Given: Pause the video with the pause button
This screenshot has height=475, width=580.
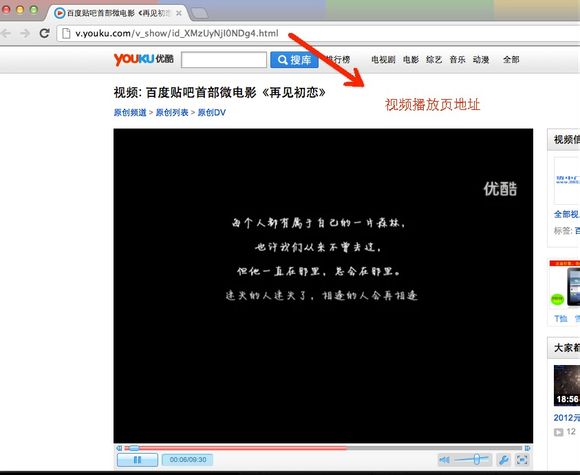Looking at the screenshot, I should 137,460.
